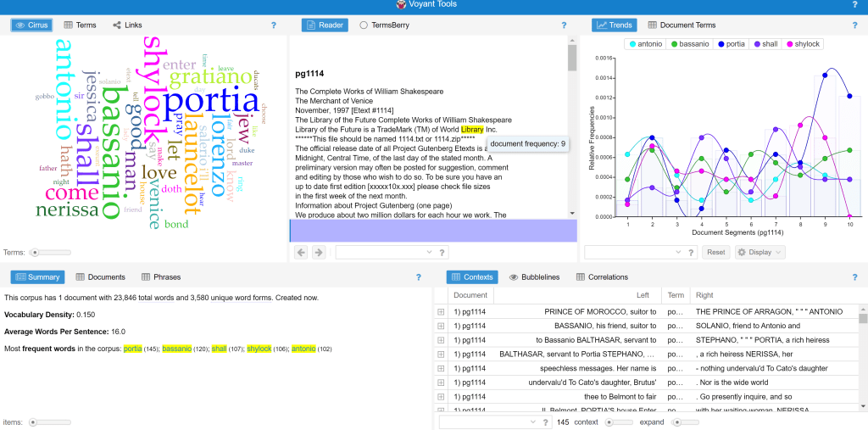The height and width of the screenshot is (430, 868).
Task: Sort by the Right column header
Action: (773, 295)
